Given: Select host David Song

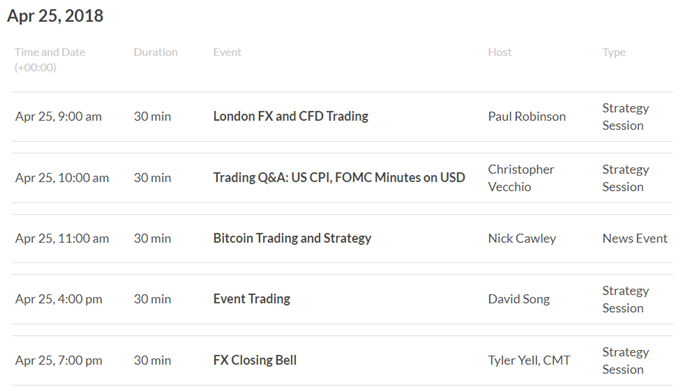Looking at the screenshot, I should (x=519, y=299).
